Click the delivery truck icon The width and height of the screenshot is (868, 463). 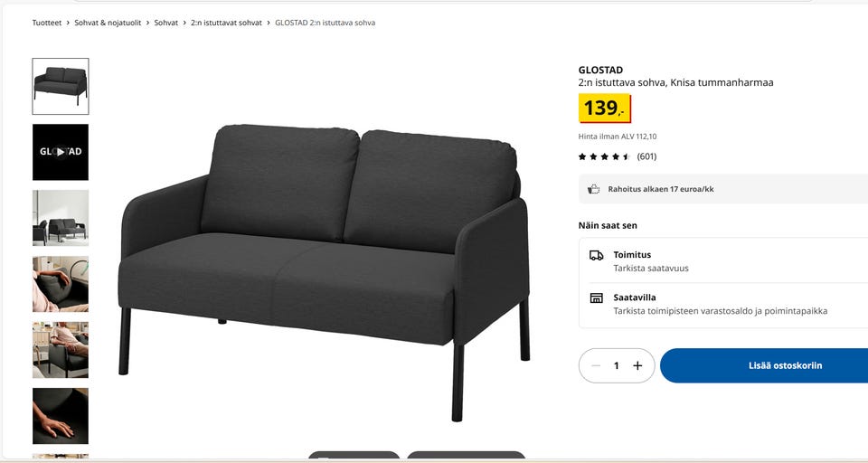point(596,255)
